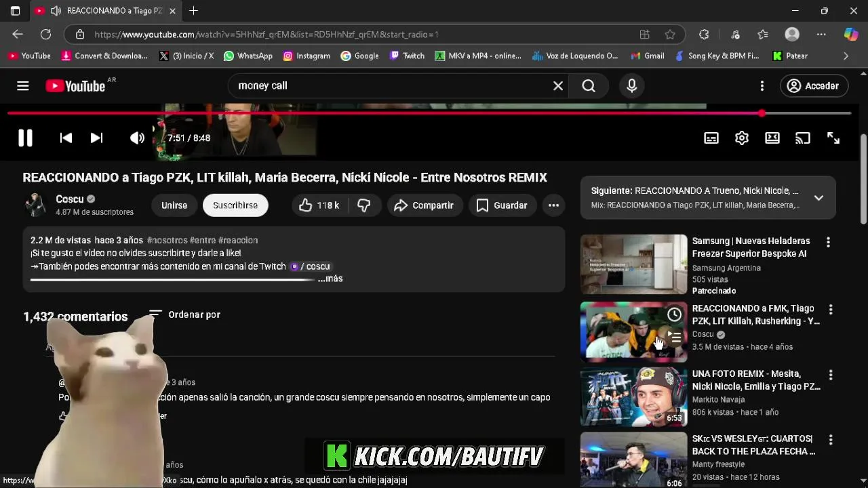This screenshot has height=488, width=868.
Task: Open the YouTube bookmark
Action: 29,56
